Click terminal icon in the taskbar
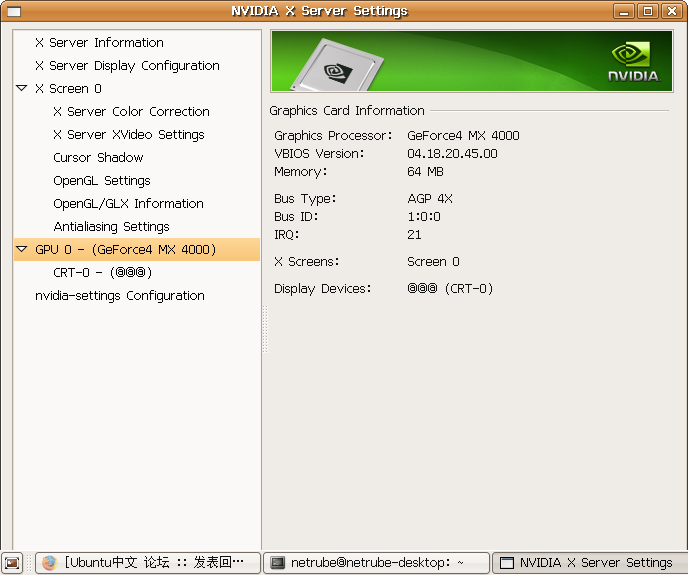The height and width of the screenshot is (575, 688). click(277, 563)
